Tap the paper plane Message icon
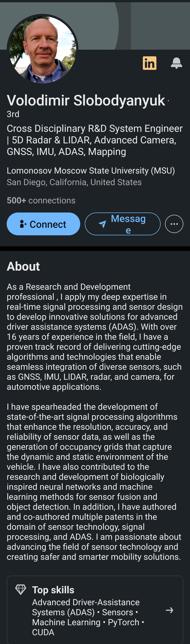Image resolution: width=190 pixels, height=644 pixels. pos(102,224)
